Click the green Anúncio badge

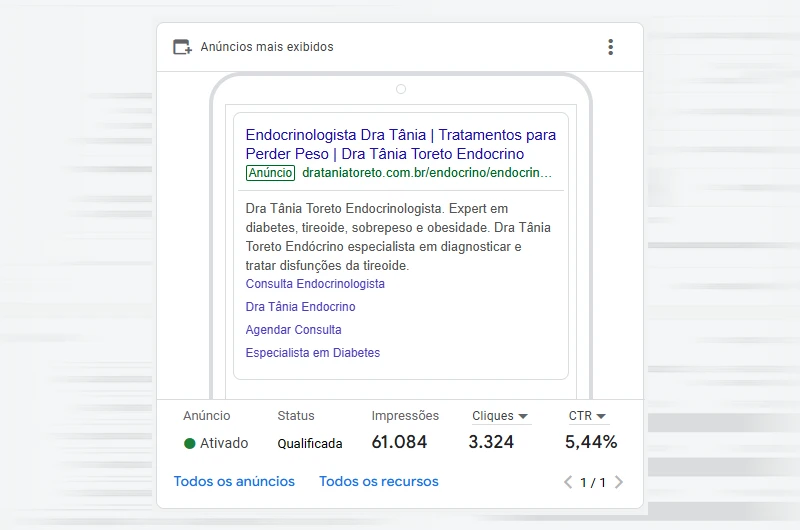tap(270, 173)
